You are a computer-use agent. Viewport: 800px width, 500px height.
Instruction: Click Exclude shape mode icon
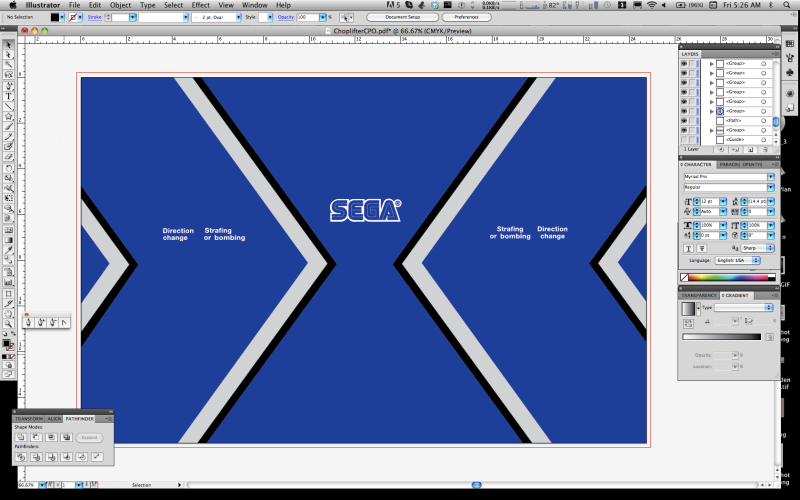(x=67, y=437)
